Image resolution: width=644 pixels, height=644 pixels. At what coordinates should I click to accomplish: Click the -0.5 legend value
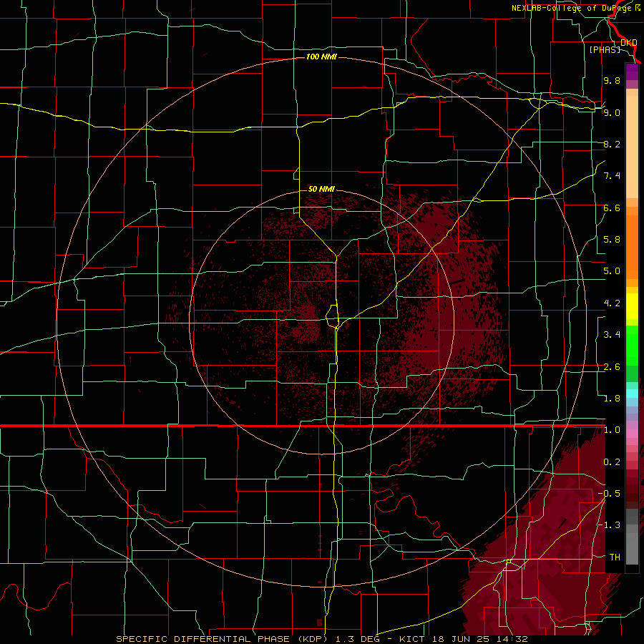pos(609,494)
